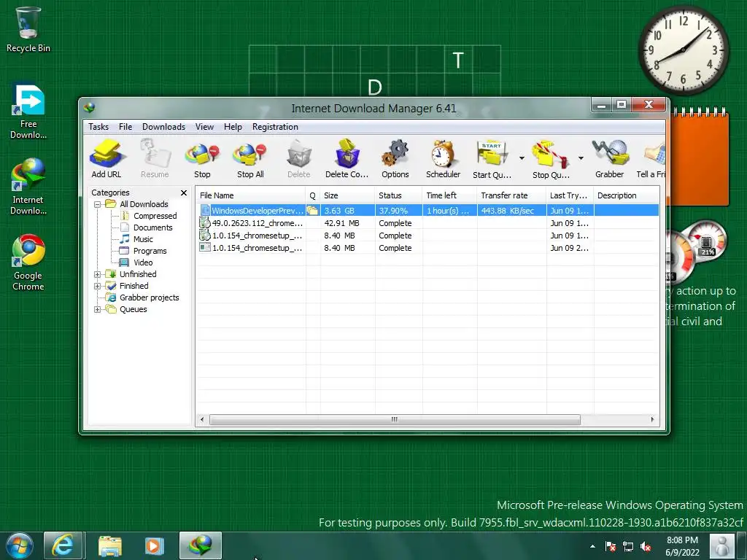
Task: Select the All Downloads category
Action: (144, 204)
